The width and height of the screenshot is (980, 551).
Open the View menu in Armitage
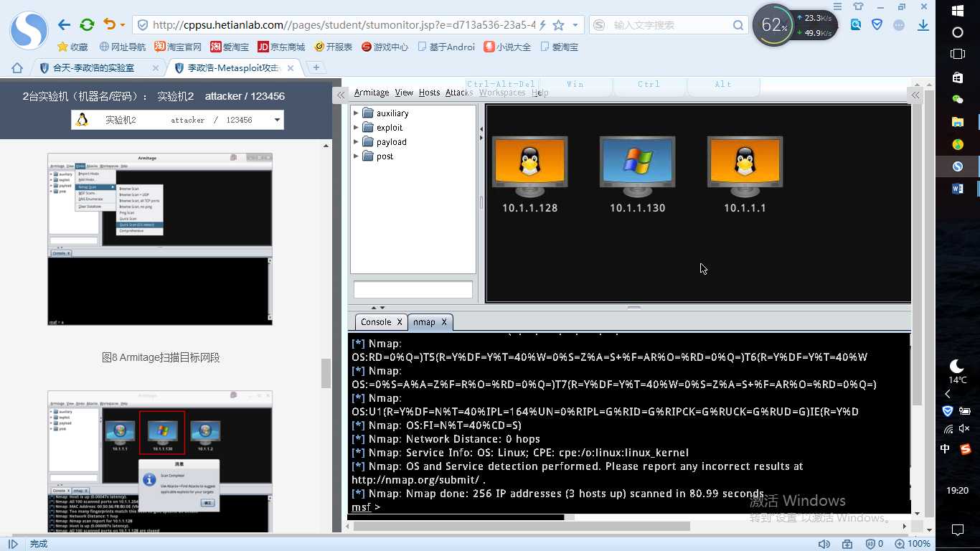coord(404,93)
